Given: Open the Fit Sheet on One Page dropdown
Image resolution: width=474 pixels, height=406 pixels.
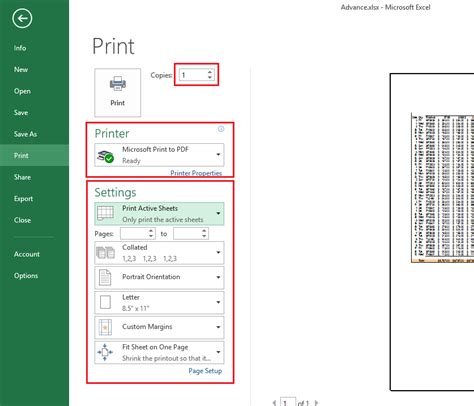Looking at the screenshot, I should coord(159,352).
